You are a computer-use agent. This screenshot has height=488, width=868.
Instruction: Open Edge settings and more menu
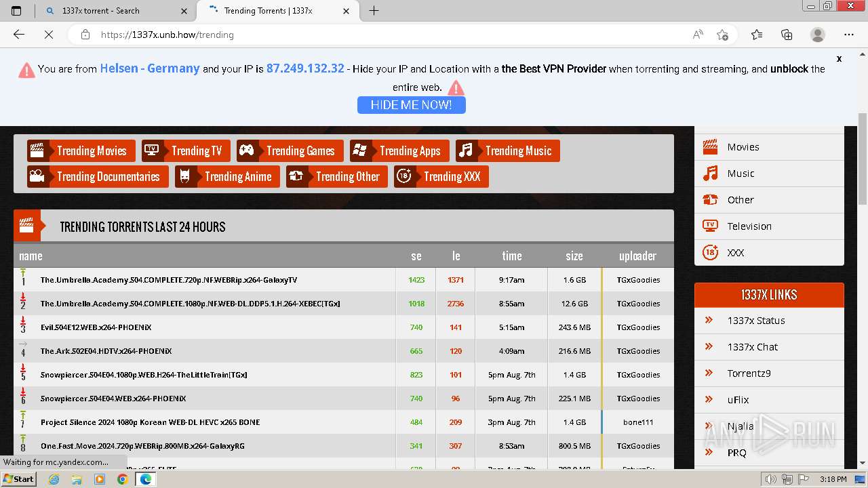pos(849,35)
